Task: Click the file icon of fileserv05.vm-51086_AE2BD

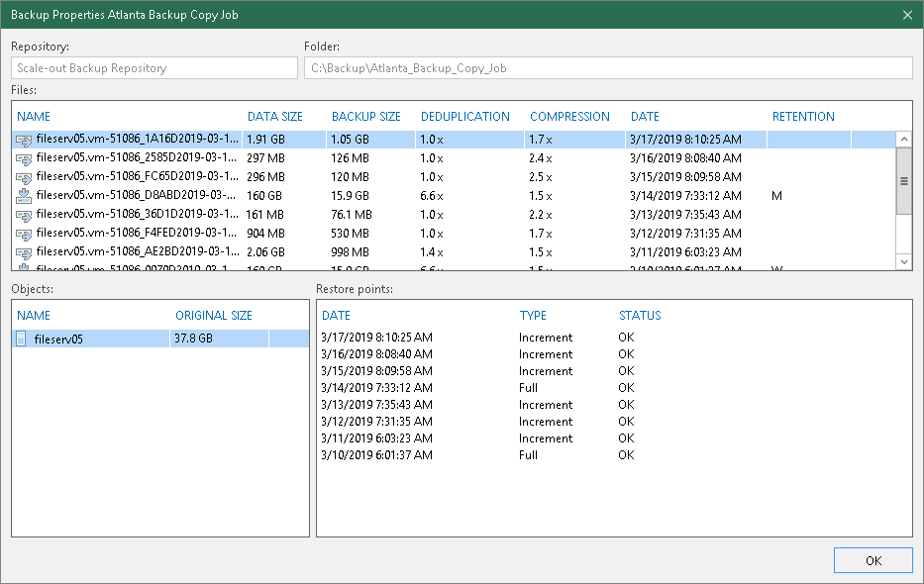Action: 24,251
